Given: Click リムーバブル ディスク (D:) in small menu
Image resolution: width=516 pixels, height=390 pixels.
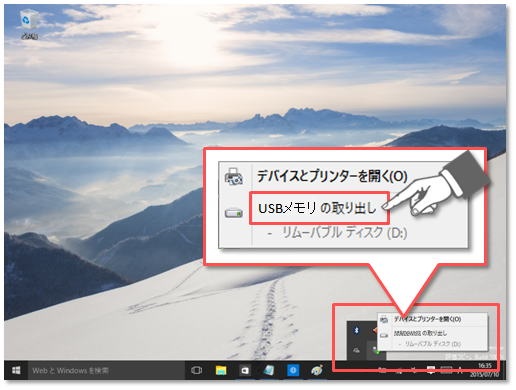Looking at the screenshot, I should (x=433, y=344).
